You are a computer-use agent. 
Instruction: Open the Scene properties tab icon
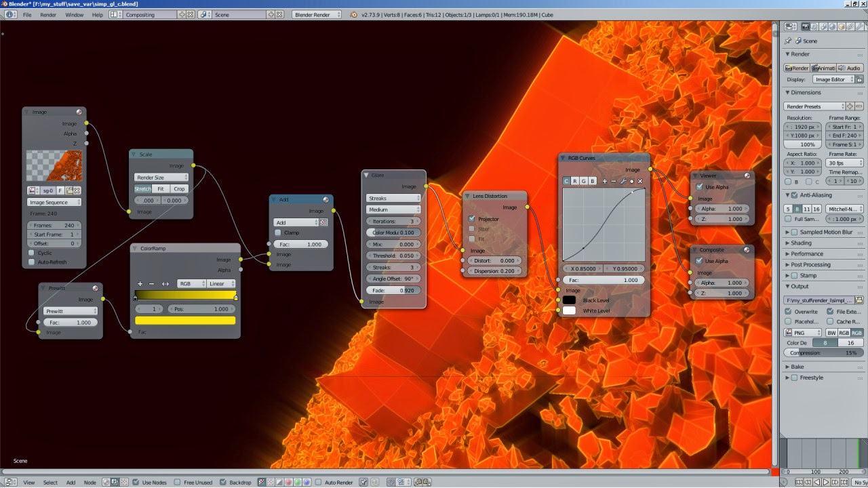[824, 26]
